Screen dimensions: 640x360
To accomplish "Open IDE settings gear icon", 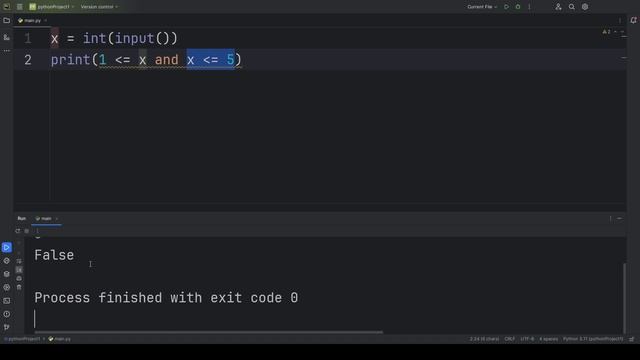I will (585, 7).
